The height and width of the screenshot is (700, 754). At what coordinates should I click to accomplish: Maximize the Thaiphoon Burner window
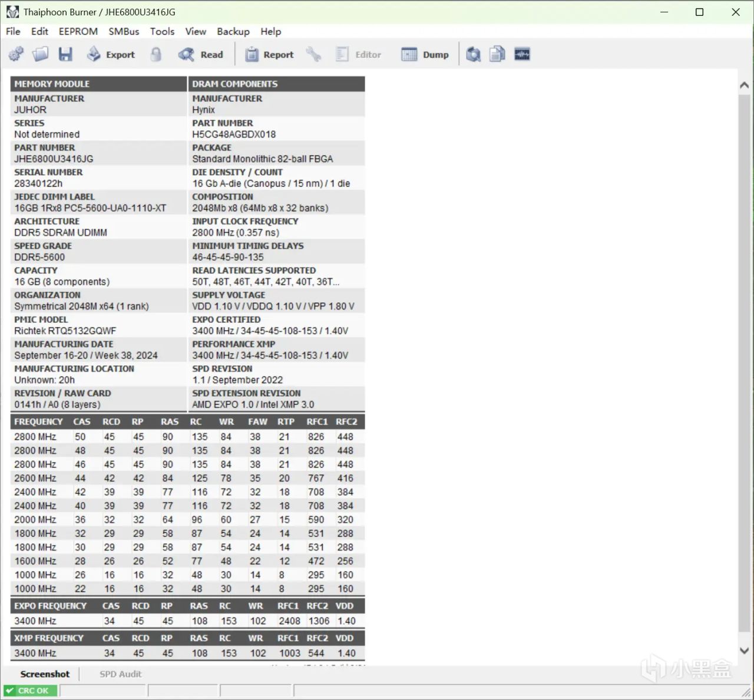[700, 12]
